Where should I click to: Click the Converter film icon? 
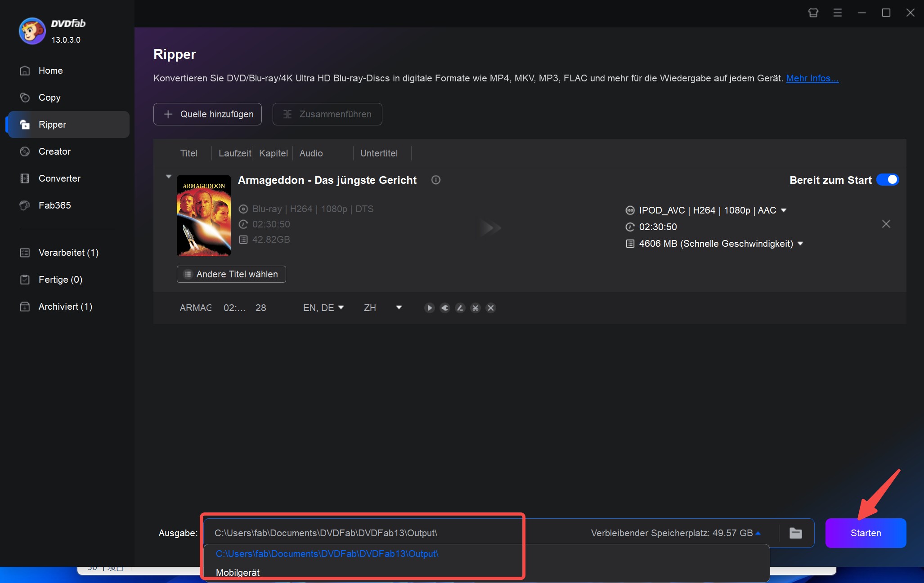(x=25, y=178)
